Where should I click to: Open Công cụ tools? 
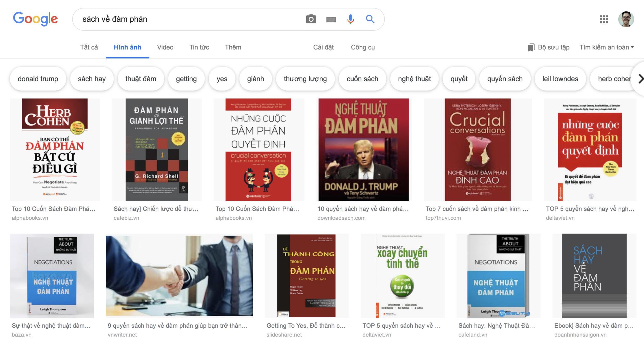point(363,47)
